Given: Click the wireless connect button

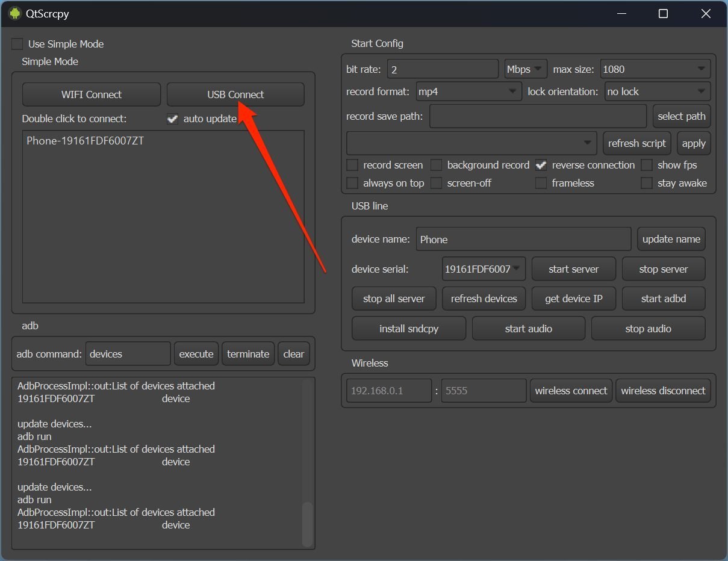Looking at the screenshot, I should 571,391.
